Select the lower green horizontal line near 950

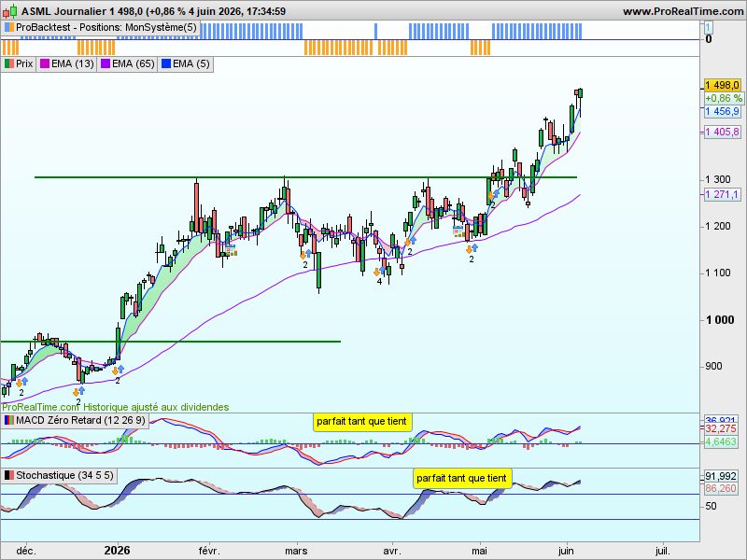171,342
